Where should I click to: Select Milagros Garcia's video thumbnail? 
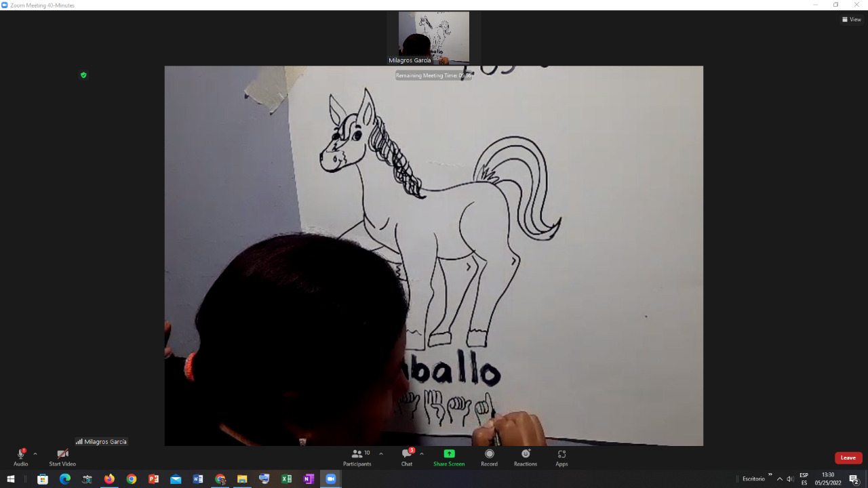coord(434,38)
